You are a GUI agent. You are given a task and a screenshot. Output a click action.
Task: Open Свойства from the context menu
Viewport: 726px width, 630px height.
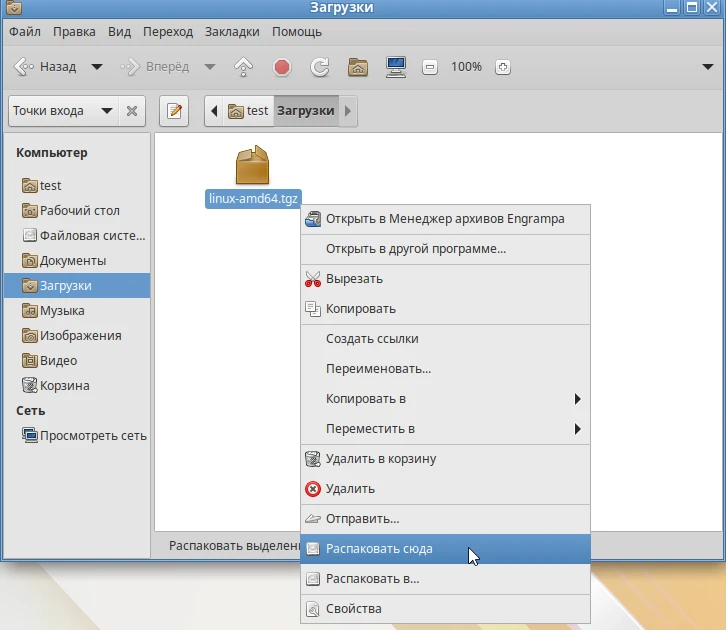[445, 609]
